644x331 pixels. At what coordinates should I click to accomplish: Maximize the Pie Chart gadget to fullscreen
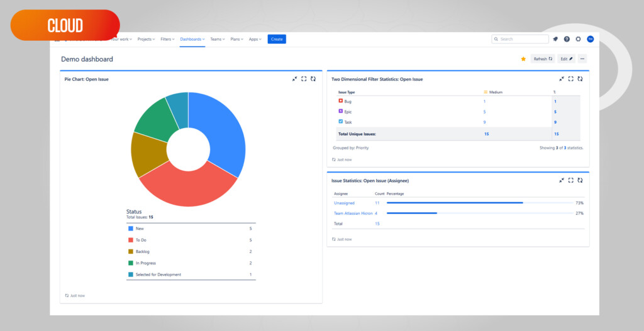tap(304, 79)
